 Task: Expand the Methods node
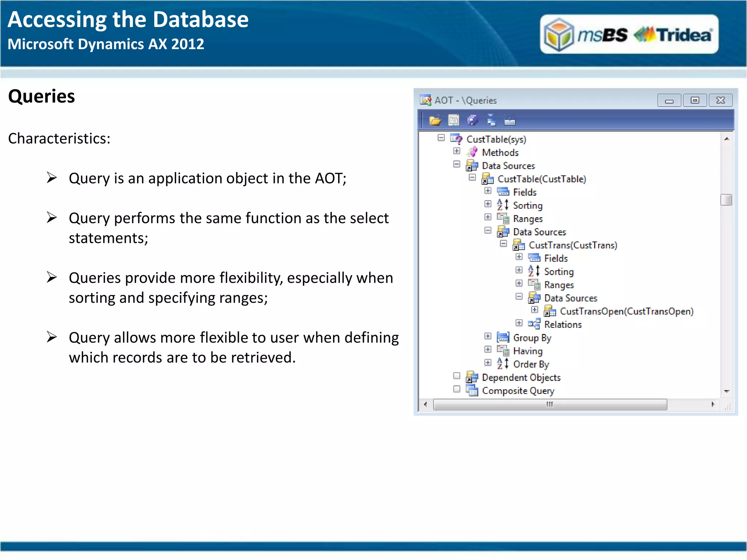[x=457, y=151]
